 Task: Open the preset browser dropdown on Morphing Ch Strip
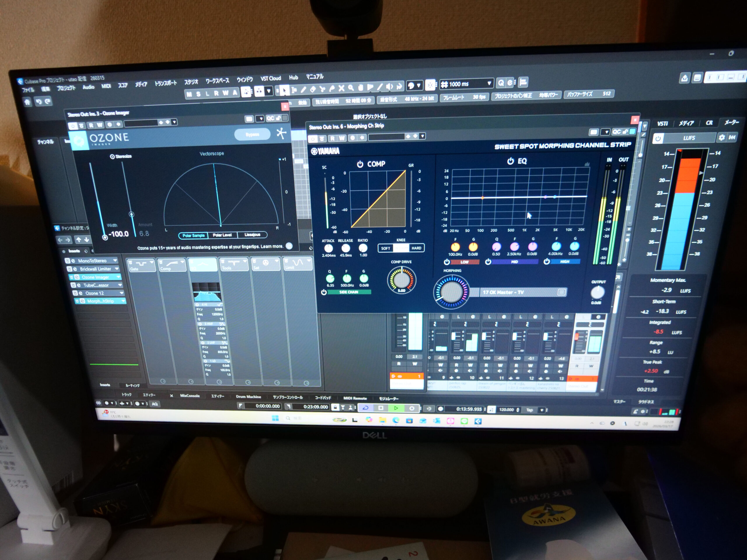(x=422, y=136)
